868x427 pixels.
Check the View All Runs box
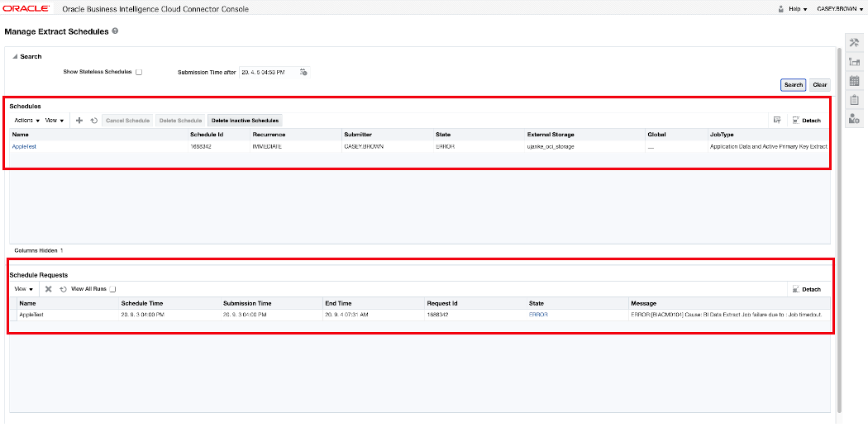click(113, 289)
